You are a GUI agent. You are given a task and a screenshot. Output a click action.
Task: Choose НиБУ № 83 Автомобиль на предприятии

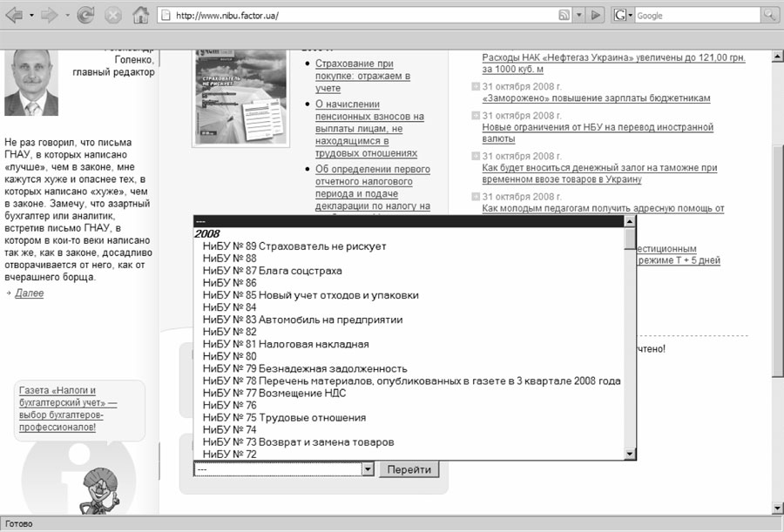pyautogui.click(x=302, y=320)
